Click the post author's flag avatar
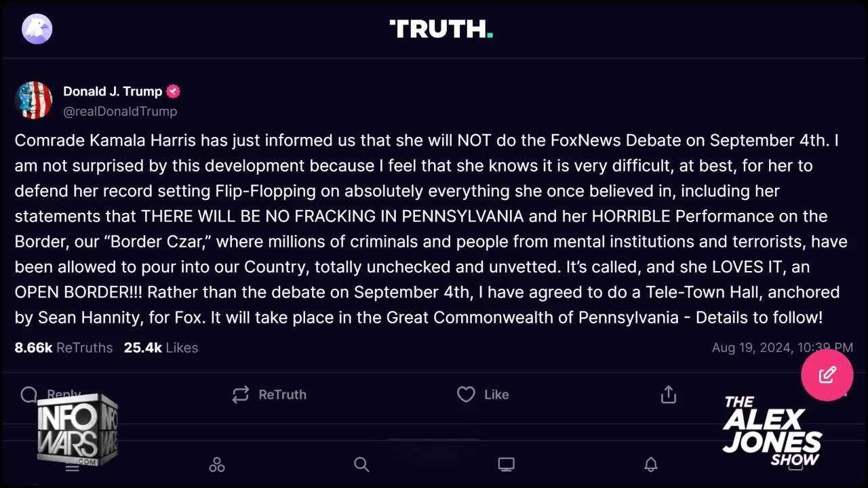 point(34,100)
